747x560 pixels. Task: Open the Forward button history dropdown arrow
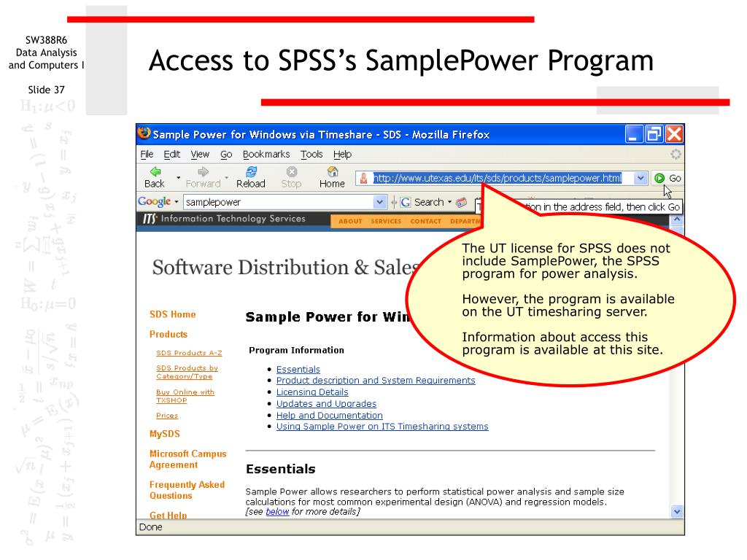(x=226, y=178)
